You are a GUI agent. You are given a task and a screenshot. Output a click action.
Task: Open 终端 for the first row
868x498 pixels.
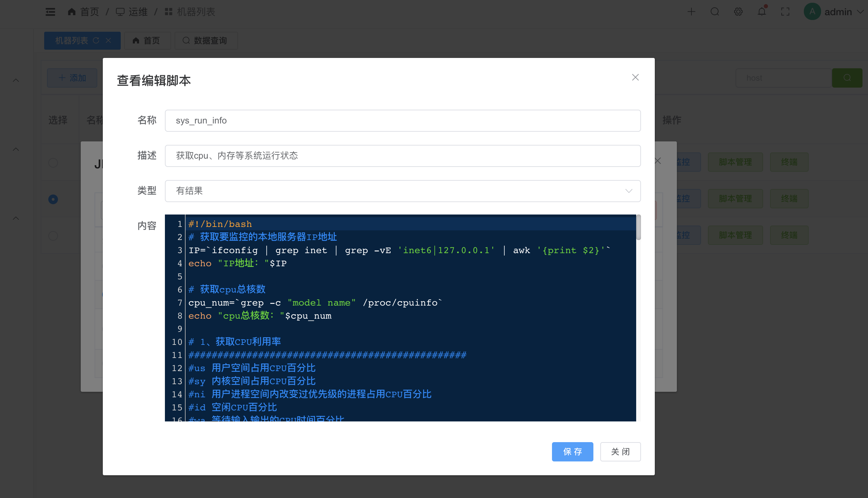789,162
